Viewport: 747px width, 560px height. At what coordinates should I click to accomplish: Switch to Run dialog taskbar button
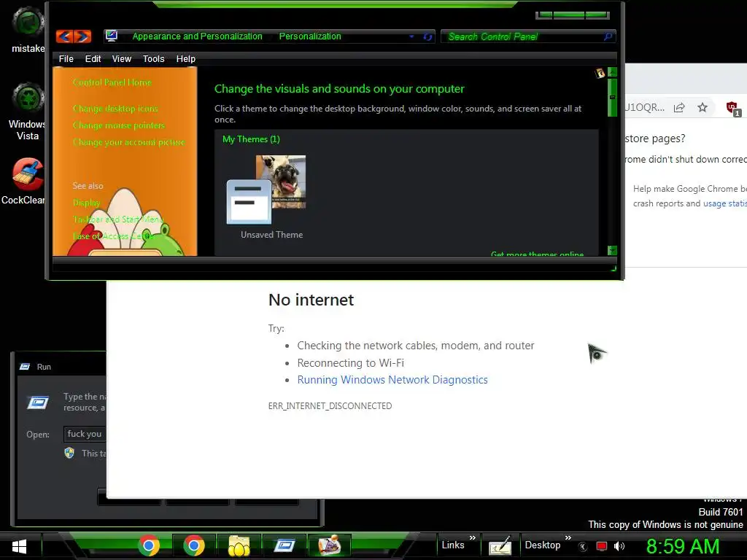pyautogui.click(x=284, y=545)
